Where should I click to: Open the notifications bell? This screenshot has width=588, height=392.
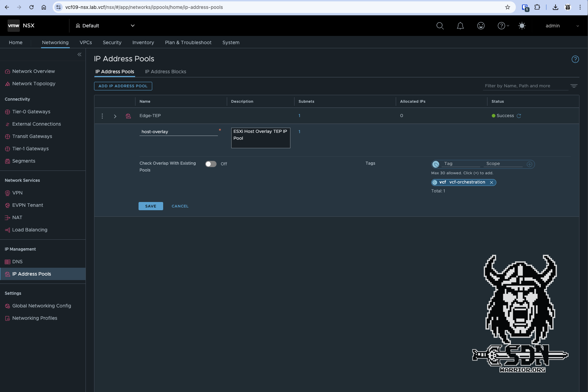(x=460, y=26)
